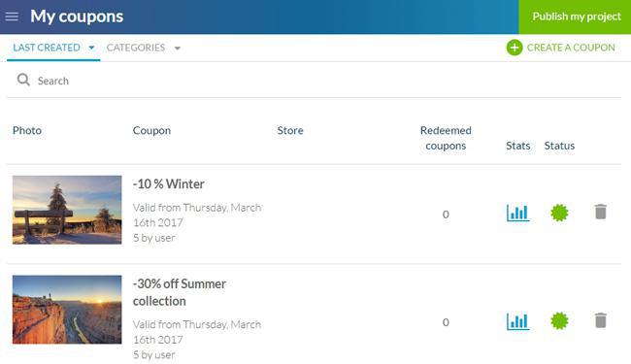This screenshot has width=631, height=364.
Task: Toggle status badge of -10 % Winter coupon
Action: [x=559, y=213]
